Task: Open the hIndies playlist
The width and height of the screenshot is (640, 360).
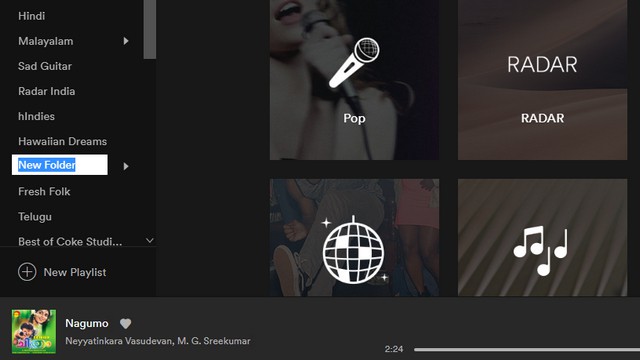Action: tap(36, 116)
